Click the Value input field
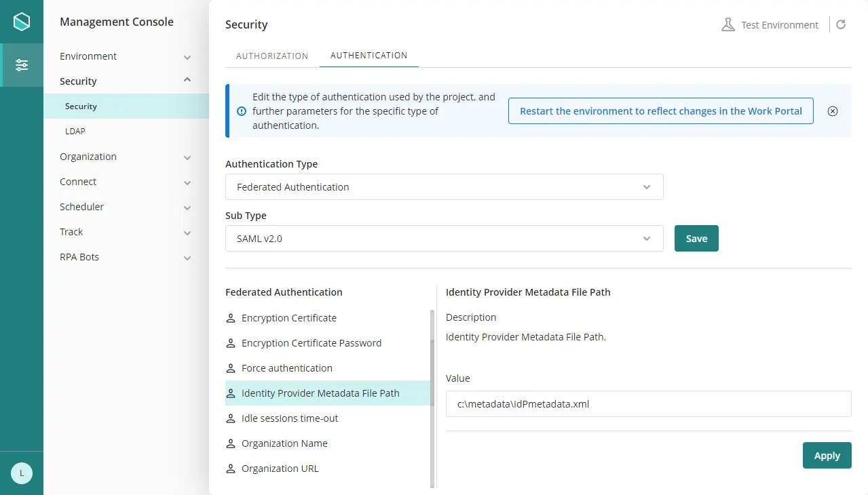The image size is (868, 495). tap(648, 403)
